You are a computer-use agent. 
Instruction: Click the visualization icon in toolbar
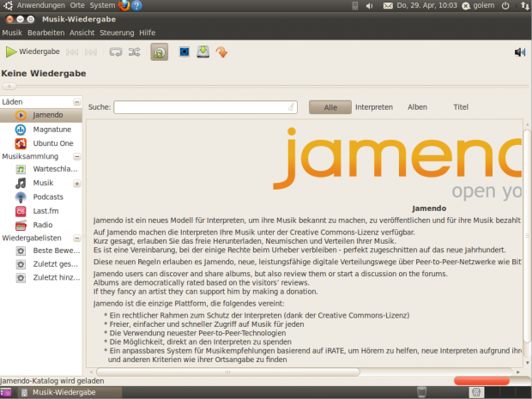(x=184, y=52)
